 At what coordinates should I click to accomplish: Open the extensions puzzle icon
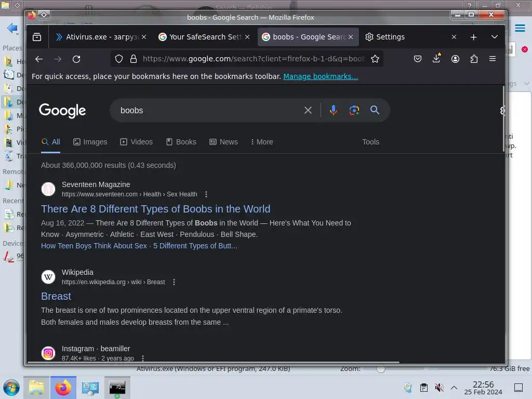(x=474, y=59)
